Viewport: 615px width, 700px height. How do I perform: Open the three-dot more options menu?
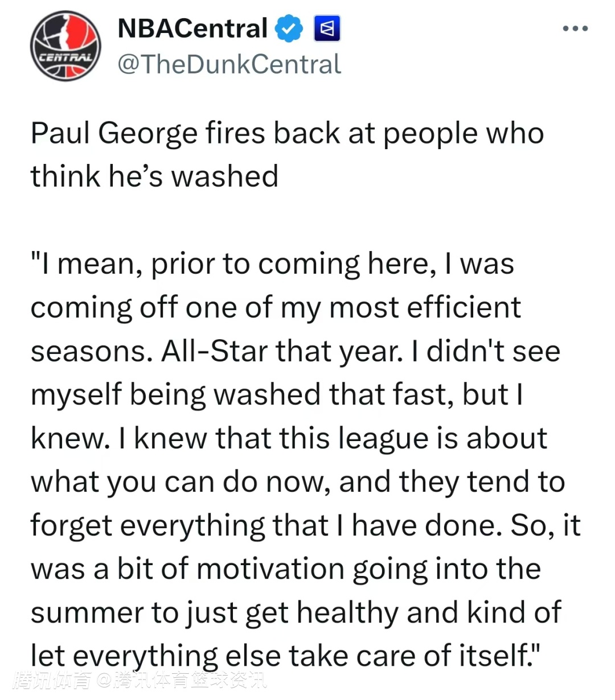pos(575,28)
